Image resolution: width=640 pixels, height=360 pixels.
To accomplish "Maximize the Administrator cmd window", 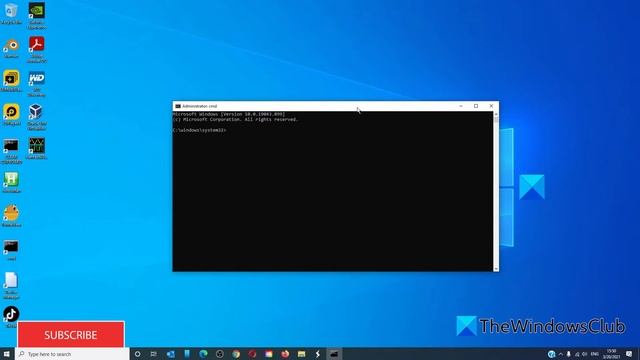I will point(476,106).
